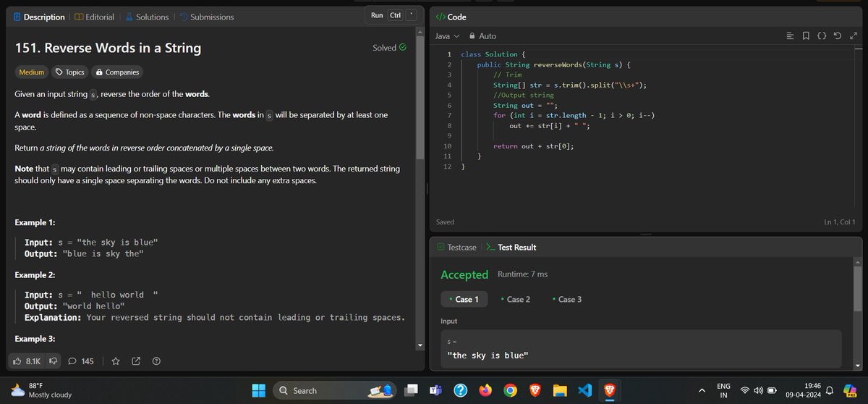The image size is (868, 404).
Task: Open code snippets via the curly braces icon
Action: [x=822, y=35]
